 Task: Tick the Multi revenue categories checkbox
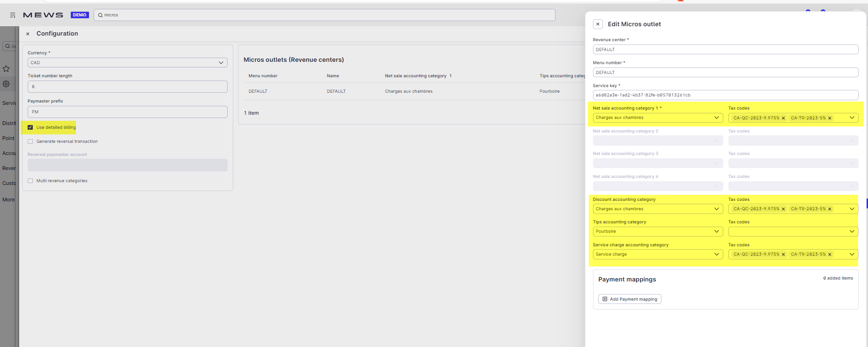pyautogui.click(x=30, y=181)
